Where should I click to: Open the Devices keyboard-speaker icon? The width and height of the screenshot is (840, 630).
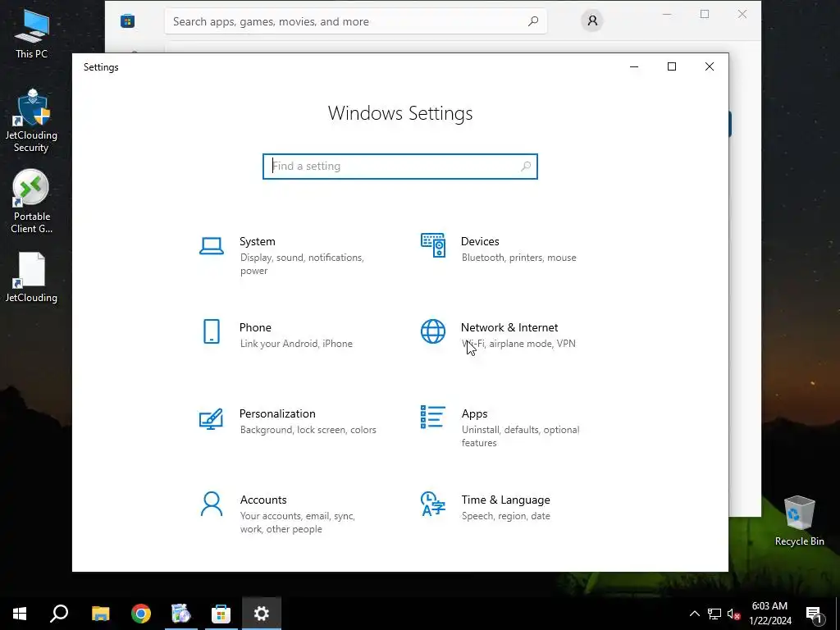433,245
